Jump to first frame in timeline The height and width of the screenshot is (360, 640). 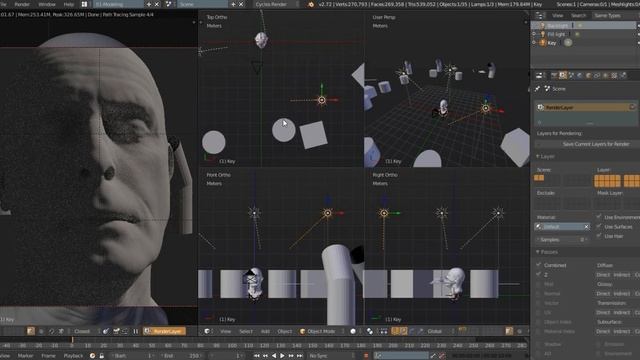(256, 356)
